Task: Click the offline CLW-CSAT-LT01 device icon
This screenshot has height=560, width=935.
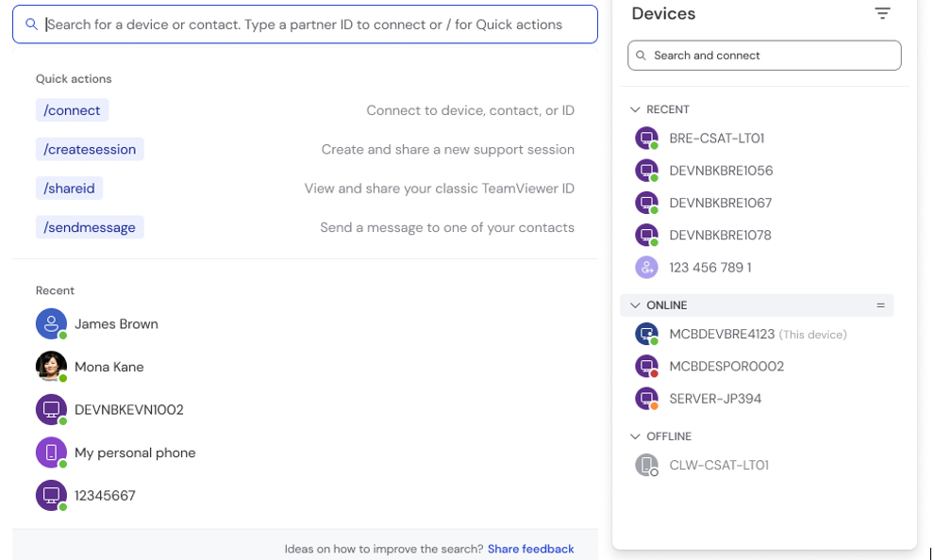Action: pos(646,465)
